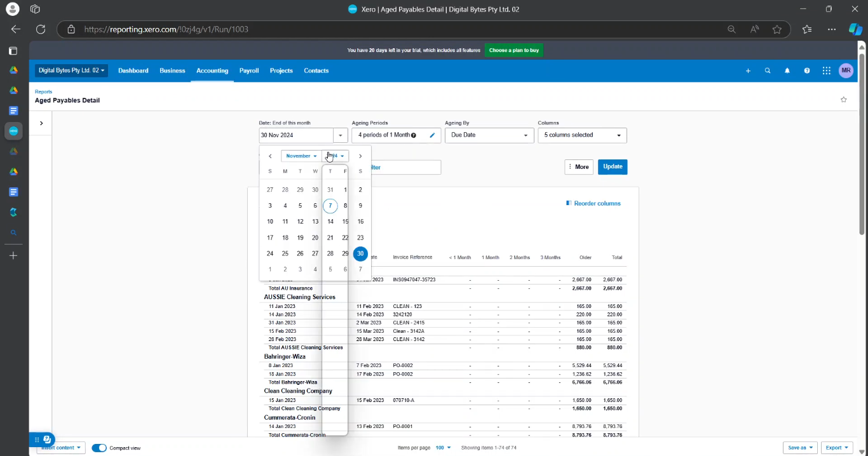Reload the page with refresh icon

click(x=41, y=29)
